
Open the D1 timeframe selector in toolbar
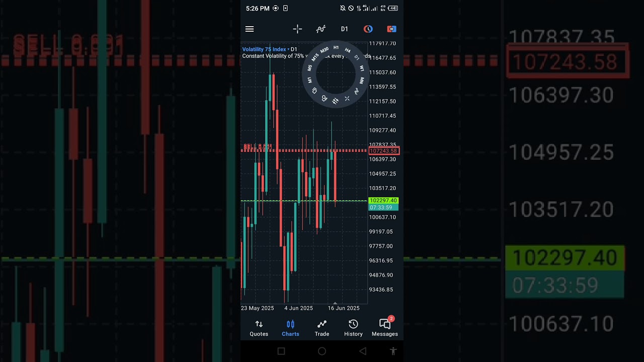344,29
